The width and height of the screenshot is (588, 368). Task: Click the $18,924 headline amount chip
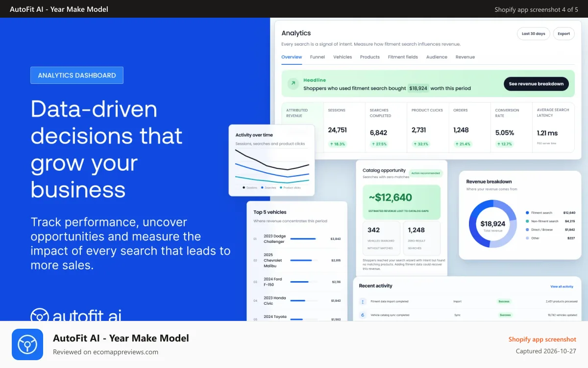(x=418, y=88)
